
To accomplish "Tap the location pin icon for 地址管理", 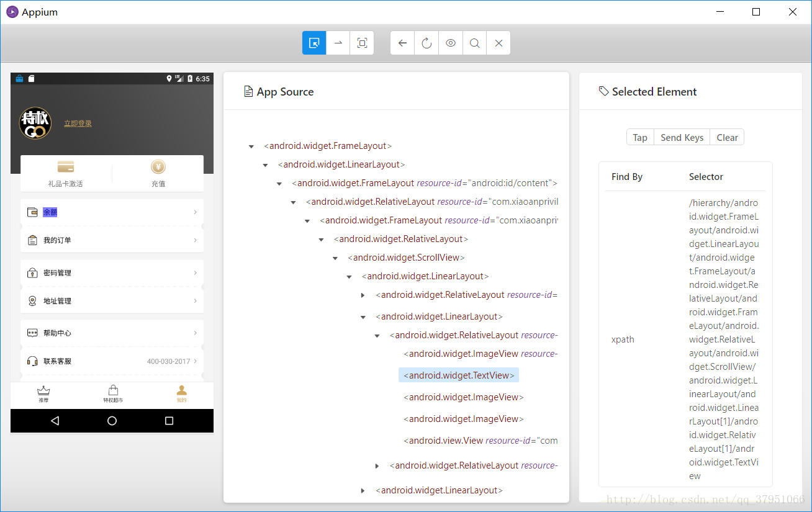I will pos(32,301).
